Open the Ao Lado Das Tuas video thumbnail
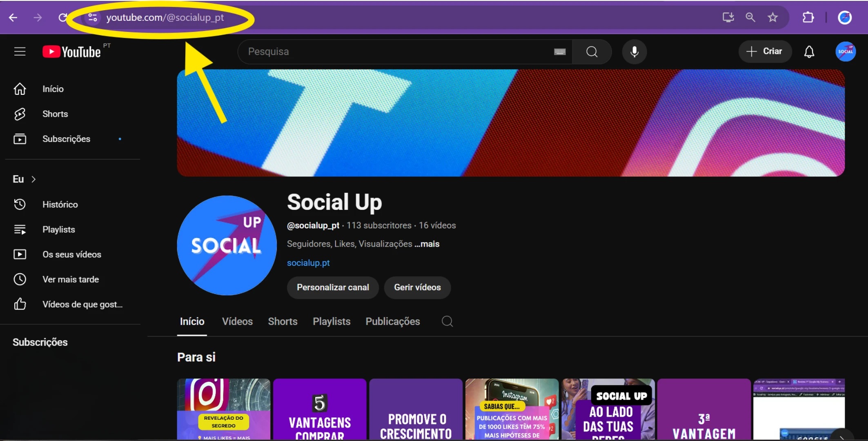Screen dimensions: 868x441 (608, 409)
